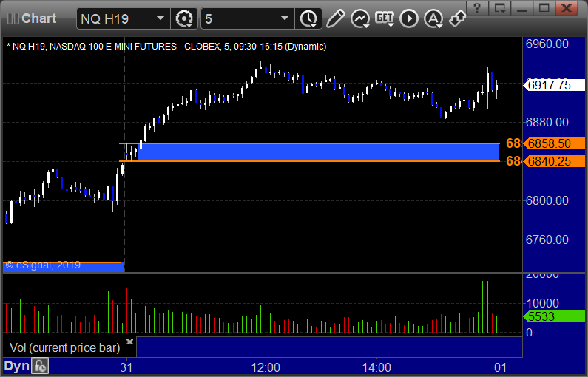
Task: Click the play replay icon
Action: [x=409, y=18]
